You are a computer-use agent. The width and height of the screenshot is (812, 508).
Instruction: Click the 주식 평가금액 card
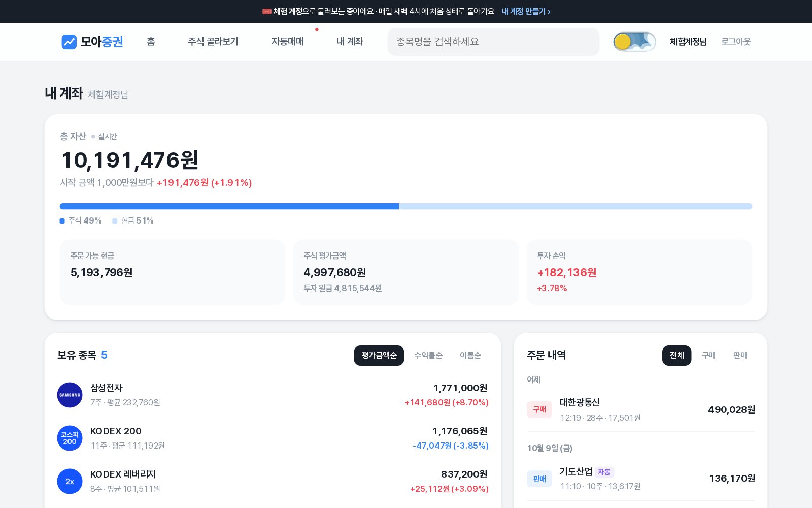(x=406, y=272)
